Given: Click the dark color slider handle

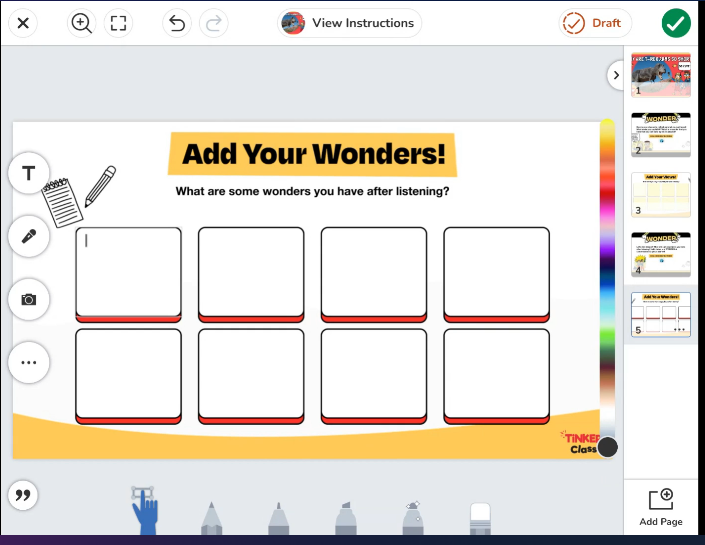Looking at the screenshot, I should (607, 447).
